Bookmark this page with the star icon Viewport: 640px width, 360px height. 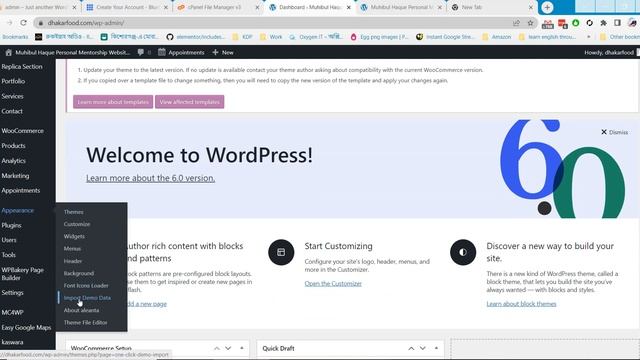tap(530, 23)
